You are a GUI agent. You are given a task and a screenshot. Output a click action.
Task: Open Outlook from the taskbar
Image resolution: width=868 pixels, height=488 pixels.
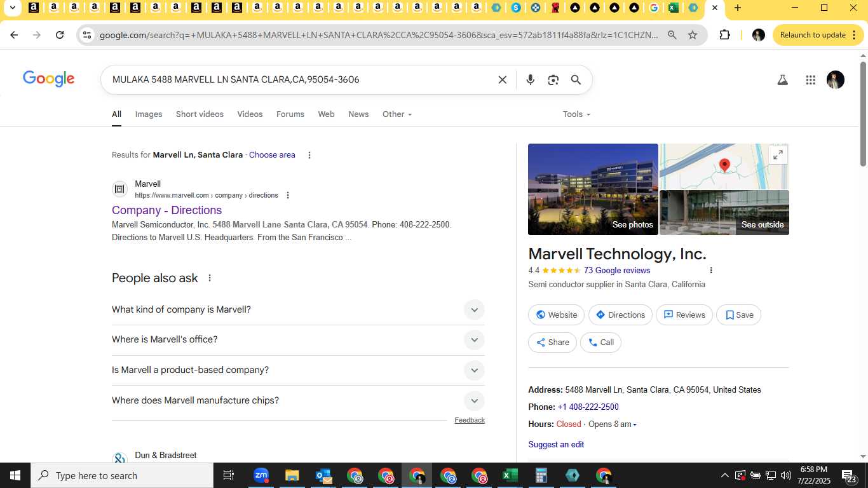pos(323,475)
